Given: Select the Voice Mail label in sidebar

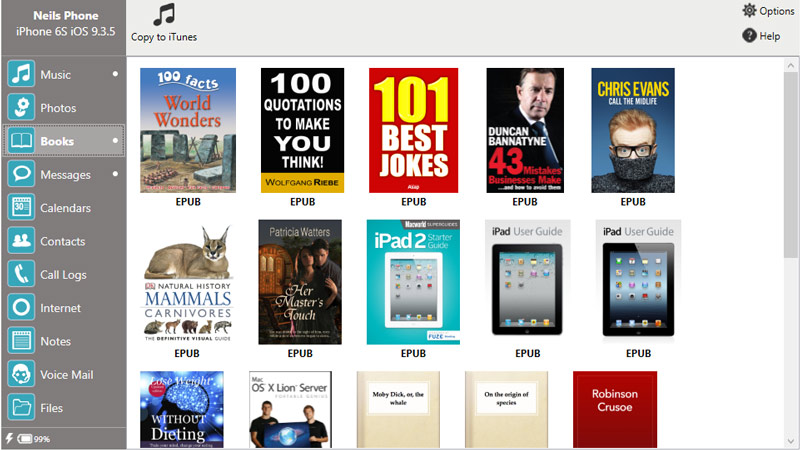Looking at the screenshot, I should tap(67, 375).
